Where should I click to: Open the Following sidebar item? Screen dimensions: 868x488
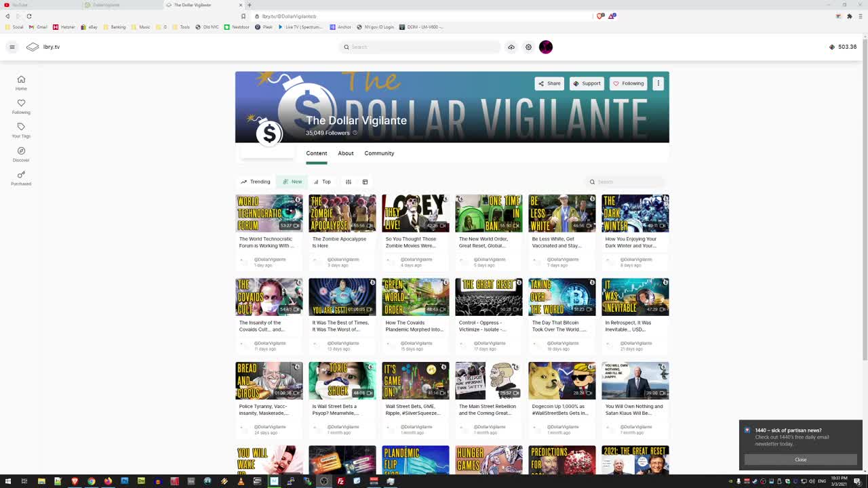[x=21, y=106]
